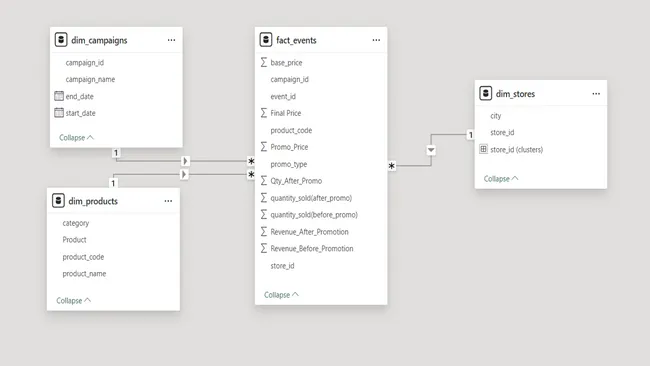The width and height of the screenshot is (650, 366).
Task: Click the 1 cardinality marker beside dim_stores
Action: 471,135
